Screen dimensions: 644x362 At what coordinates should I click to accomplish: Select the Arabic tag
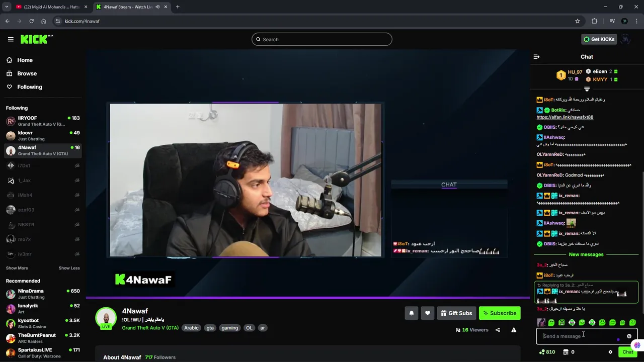tap(191, 328)
